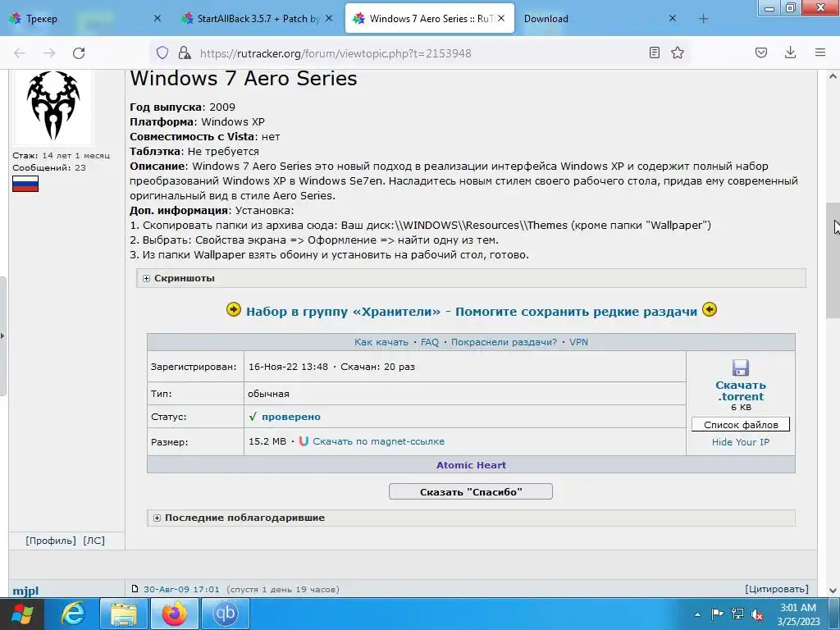840x630 pixels.
Task: Click the network tray icon
Action: pyautogui.click(x=737, y=614)
